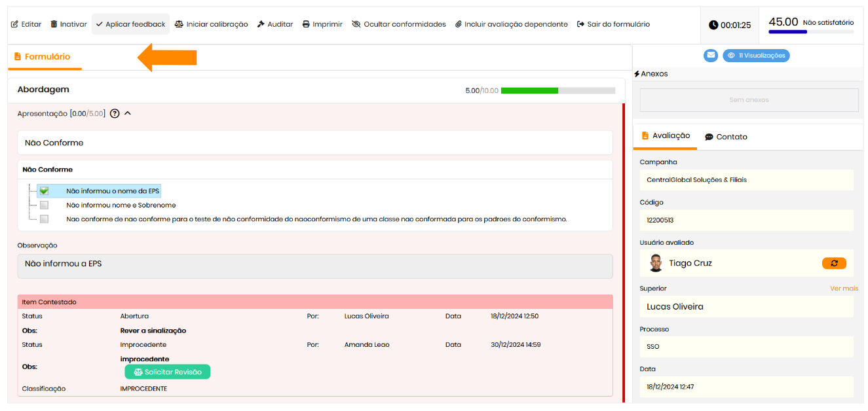Collapse the Apresentação section chevron
The height and width of the screenshot is (411, 868).
(x=128, y=113)
